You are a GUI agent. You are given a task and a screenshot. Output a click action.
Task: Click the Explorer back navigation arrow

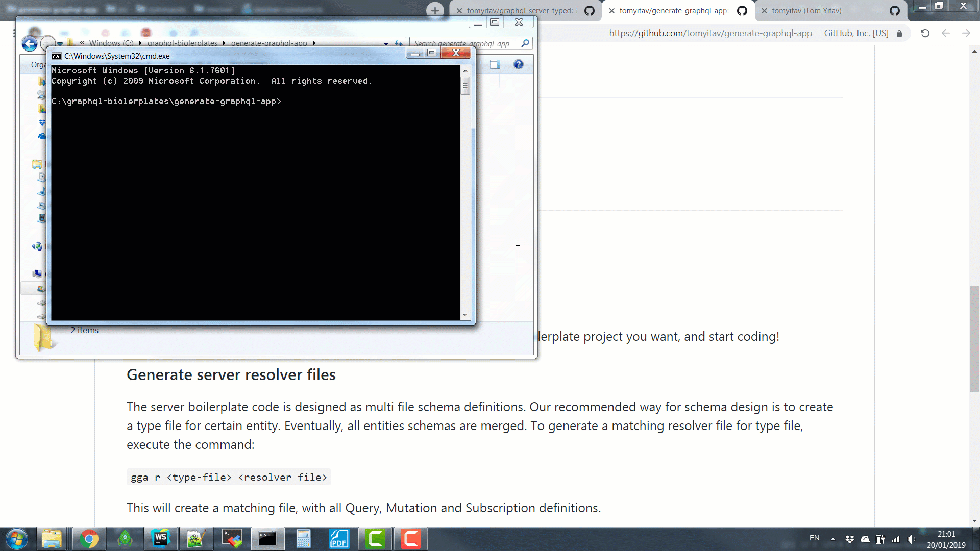(x=30, y=44)
